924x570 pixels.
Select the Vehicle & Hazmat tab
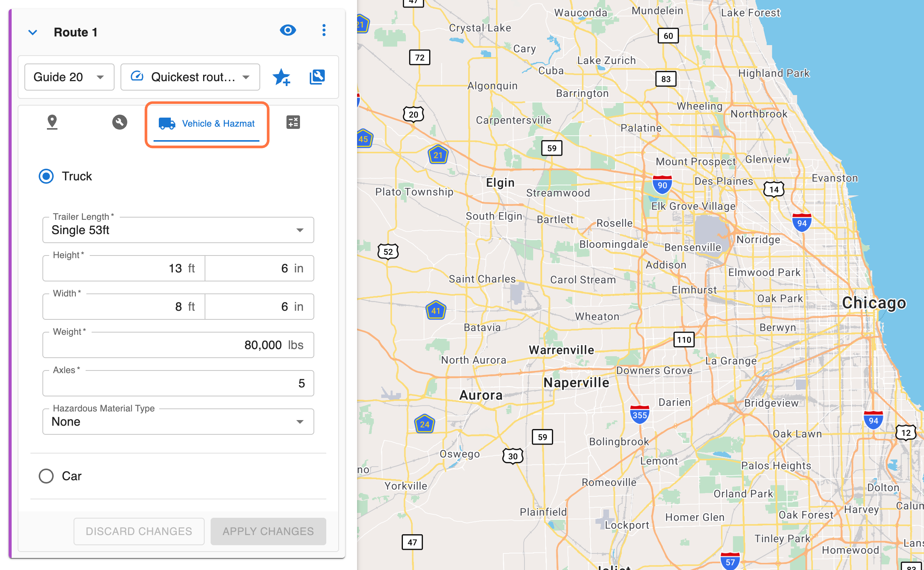pyautogui.click(x=207, y=124)
